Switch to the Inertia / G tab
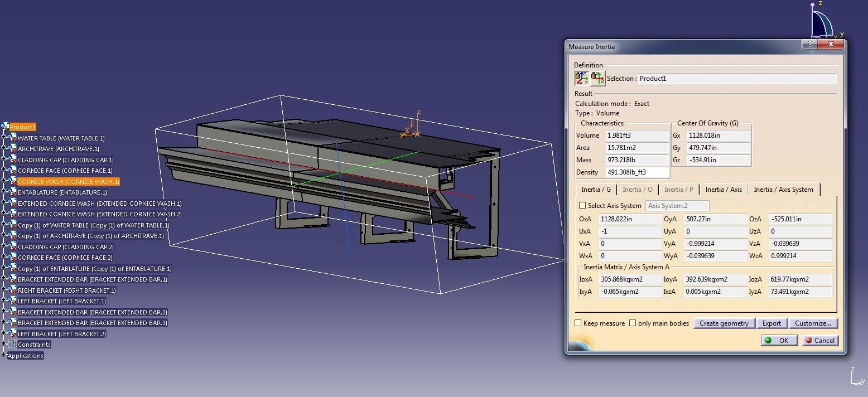The height and width of the screenshot is (397, 868). (x=596, y=190)
